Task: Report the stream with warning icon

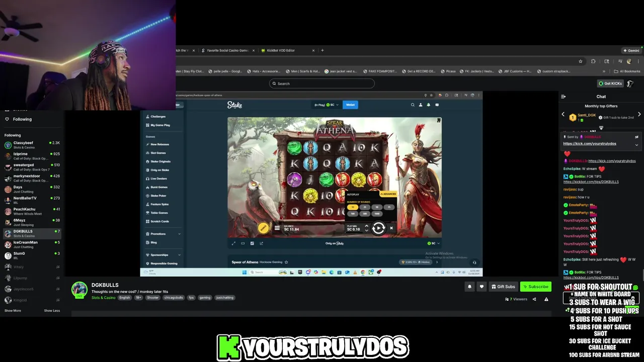Action: [x=546, y=299]
